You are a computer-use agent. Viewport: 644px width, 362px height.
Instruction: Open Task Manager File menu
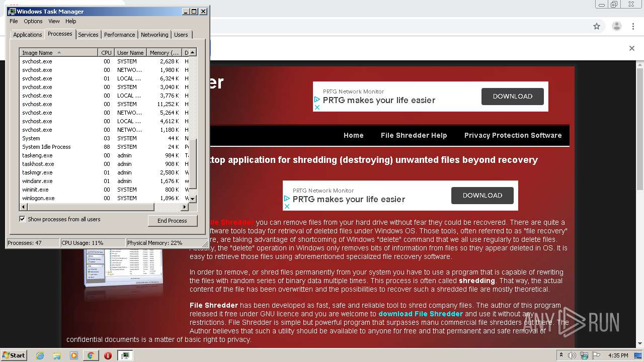click(14, 21)
